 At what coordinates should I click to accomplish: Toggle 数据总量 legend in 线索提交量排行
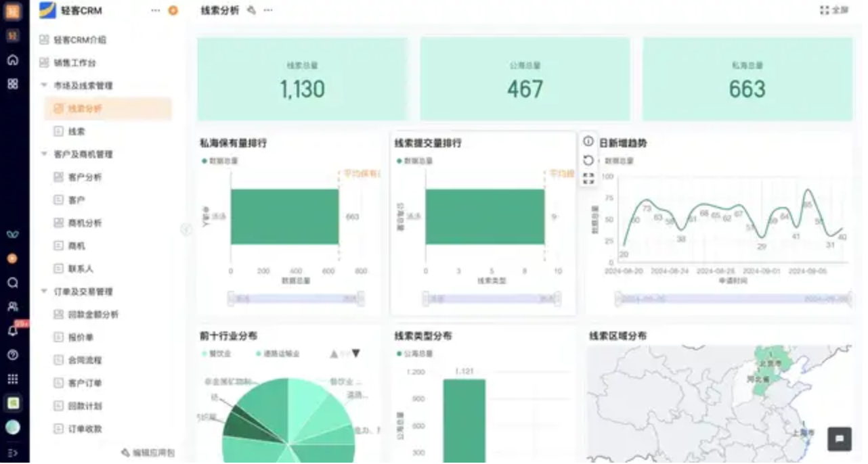coord(415,161)
